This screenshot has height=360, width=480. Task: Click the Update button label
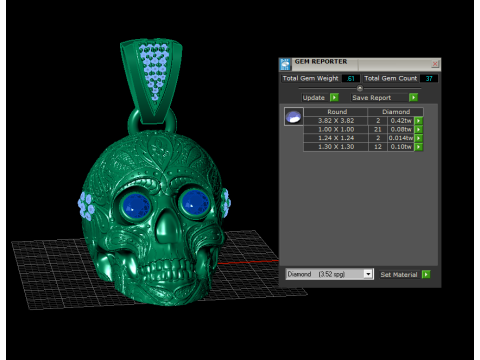point(314,98)
